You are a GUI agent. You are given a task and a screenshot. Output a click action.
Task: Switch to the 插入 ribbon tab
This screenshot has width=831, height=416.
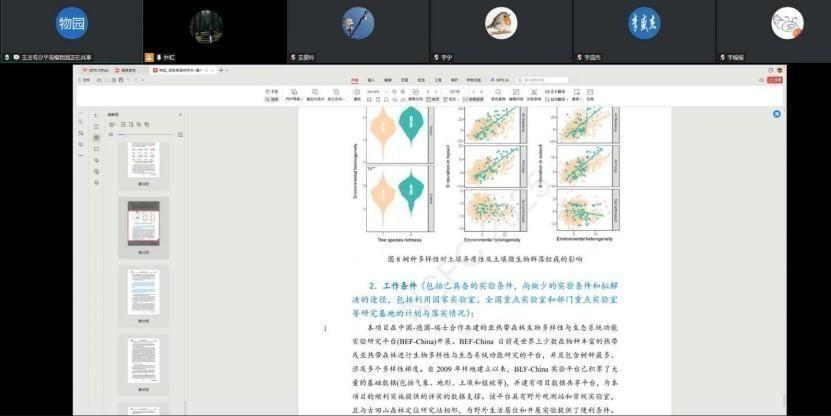(x=371, y=80)
